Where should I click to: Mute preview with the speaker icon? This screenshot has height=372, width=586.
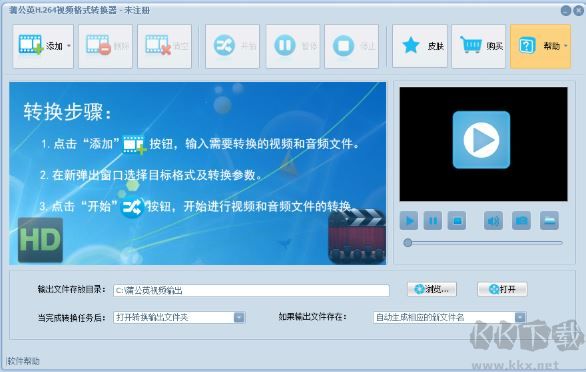(x=493, y=221)
